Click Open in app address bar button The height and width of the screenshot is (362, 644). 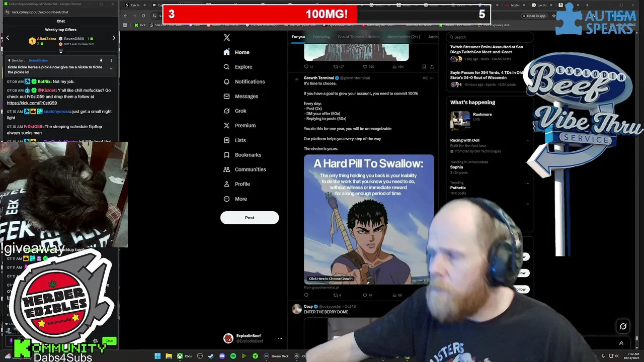tap(533, 16)
